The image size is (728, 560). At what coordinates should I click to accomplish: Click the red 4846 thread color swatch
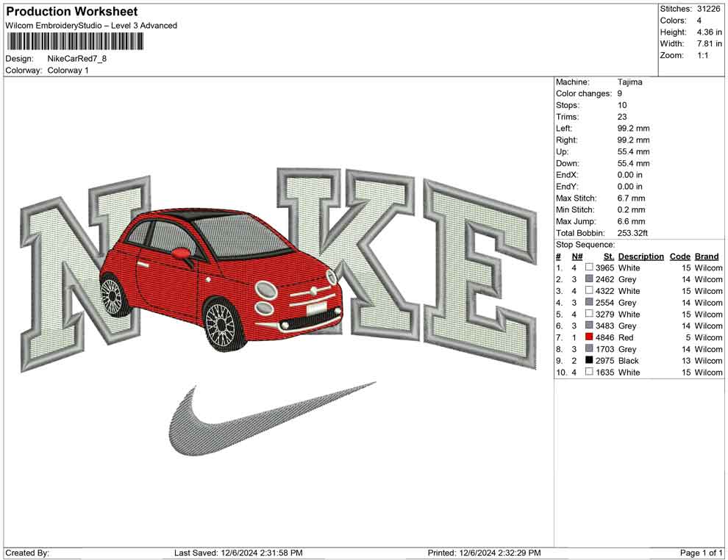tap(589, 337)
